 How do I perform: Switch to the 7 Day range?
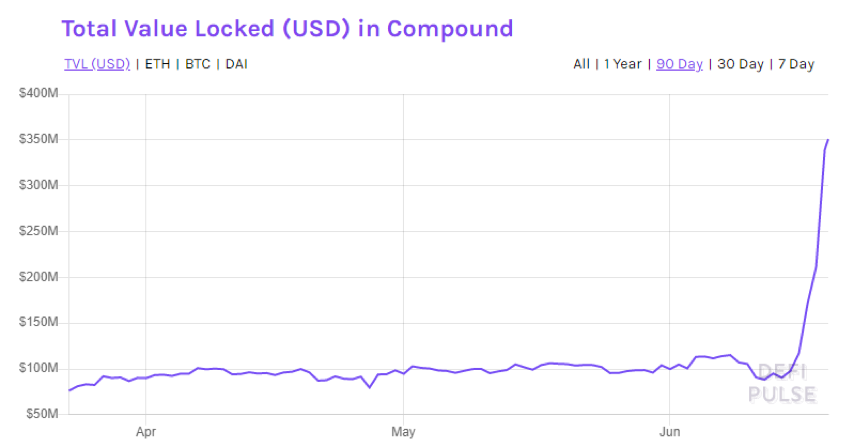click(x=797, y=64)
